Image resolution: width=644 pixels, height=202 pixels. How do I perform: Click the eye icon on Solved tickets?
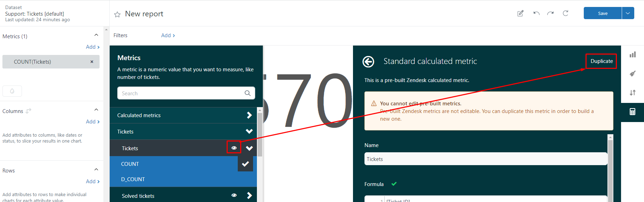(234, 195)
